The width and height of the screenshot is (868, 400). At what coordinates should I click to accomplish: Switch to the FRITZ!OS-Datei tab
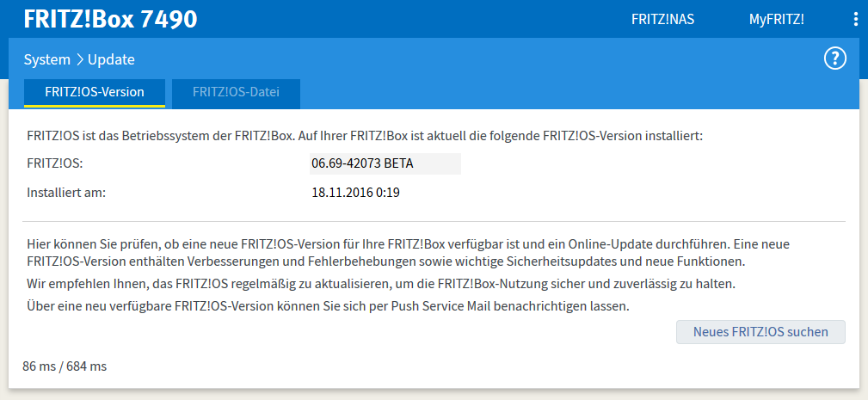coord(236,92)
